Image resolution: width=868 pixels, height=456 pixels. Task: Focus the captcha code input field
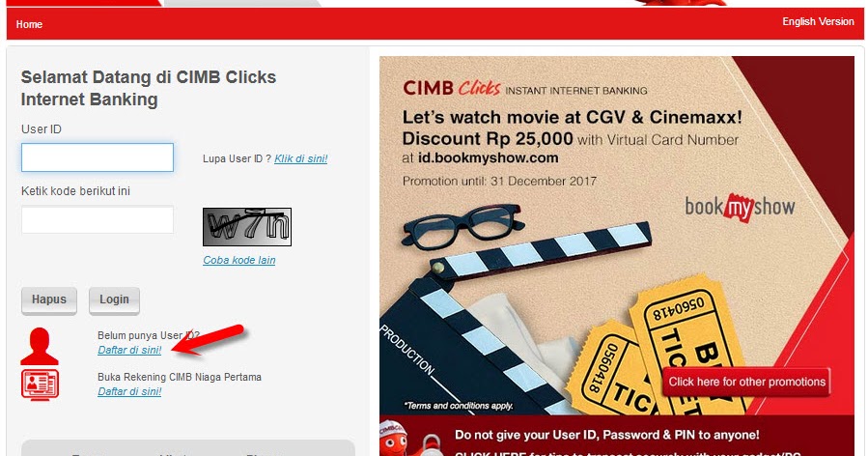[x=98, y=220]
